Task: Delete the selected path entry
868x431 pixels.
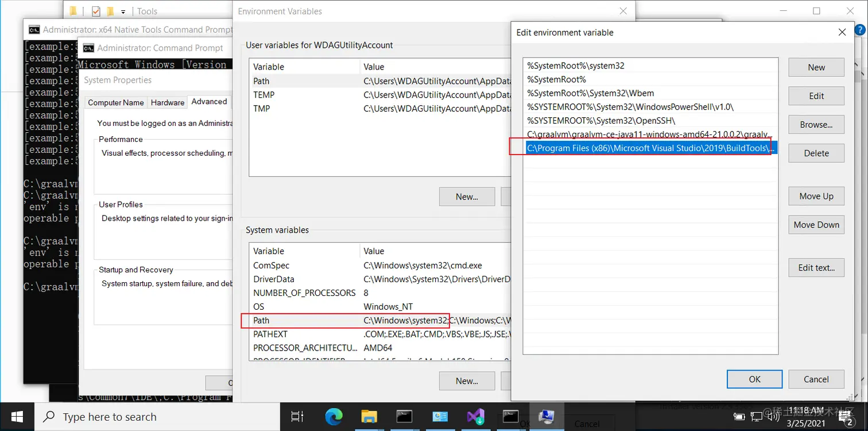Action: tap(816, 153)
